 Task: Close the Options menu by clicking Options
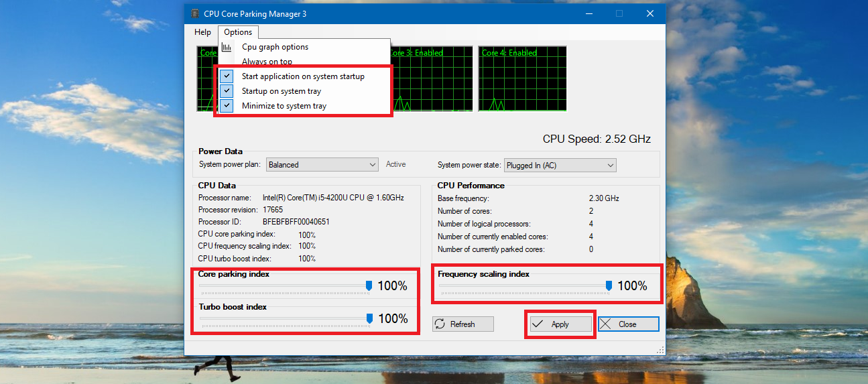coord(238,32)
